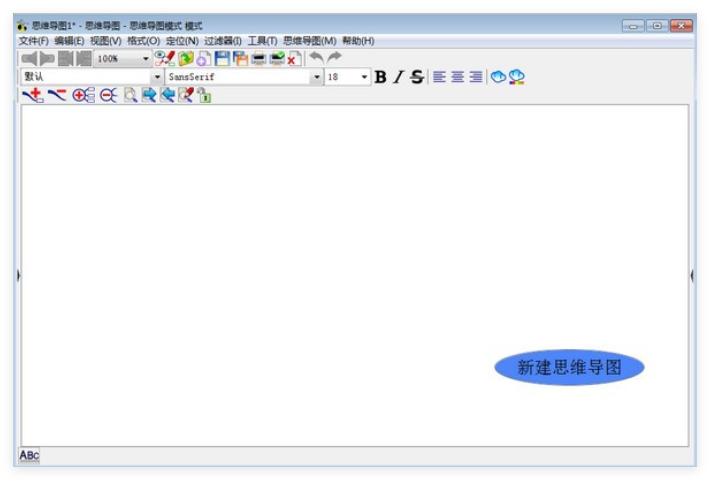Close the mind map window

(x=681, y=26)
